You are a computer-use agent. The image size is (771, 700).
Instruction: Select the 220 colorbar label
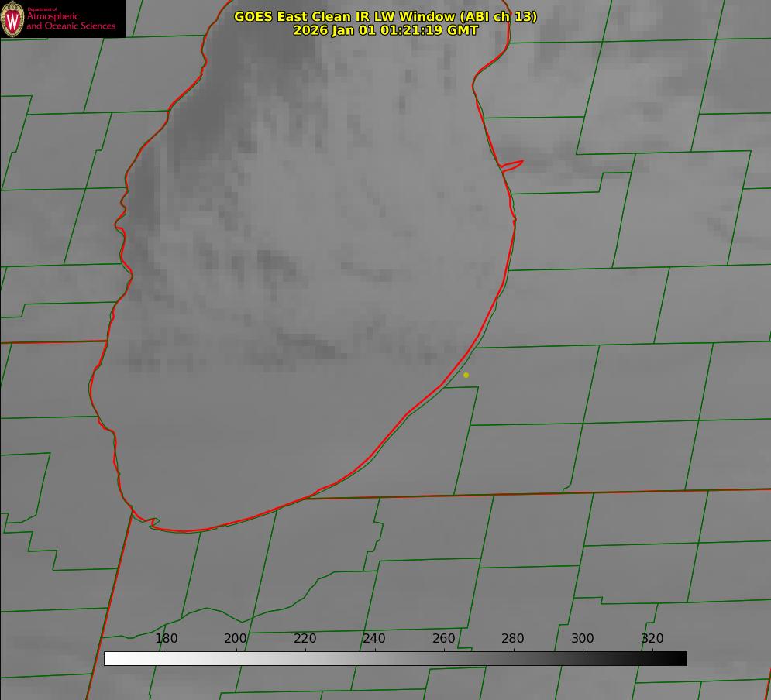coord(305,638)
